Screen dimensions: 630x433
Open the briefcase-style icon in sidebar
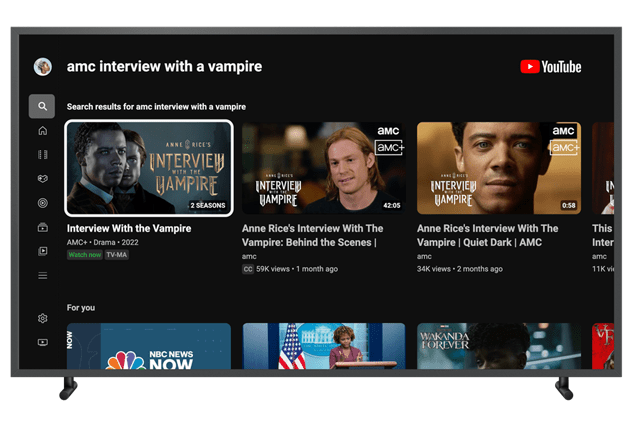tap(42, 228)
